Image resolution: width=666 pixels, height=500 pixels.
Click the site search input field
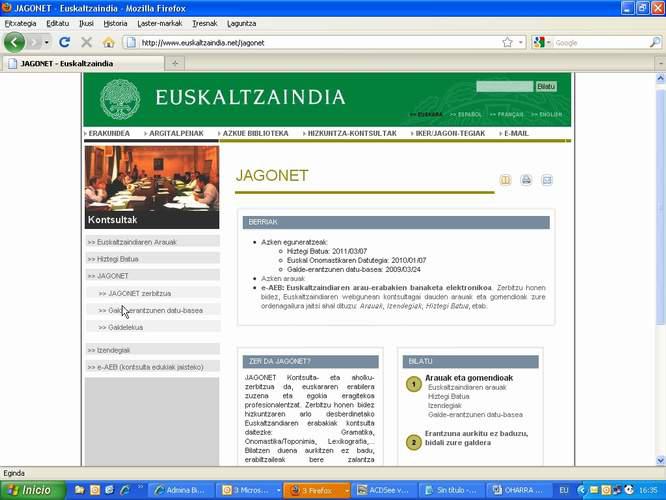tap(505, 86)
